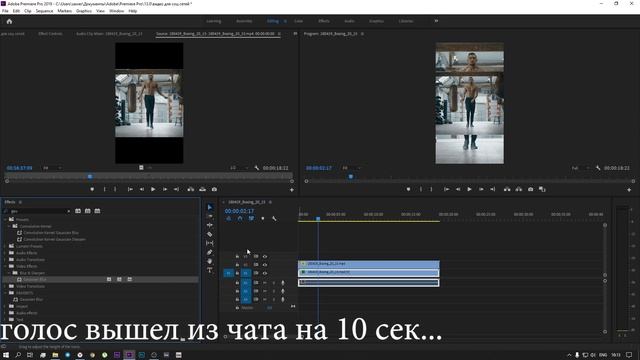
Task: Open Program monitor button editor plus
Action: [629, 190]
